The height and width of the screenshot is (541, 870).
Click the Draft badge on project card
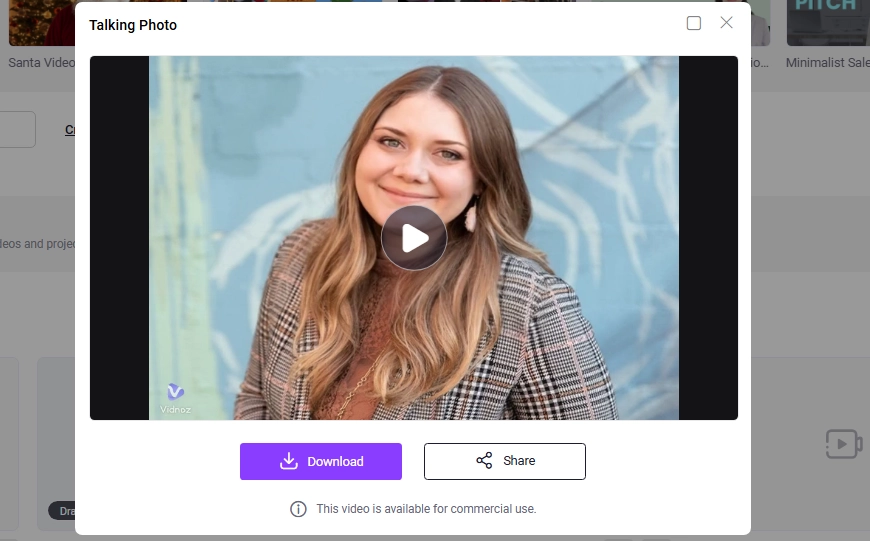(62, 511)
